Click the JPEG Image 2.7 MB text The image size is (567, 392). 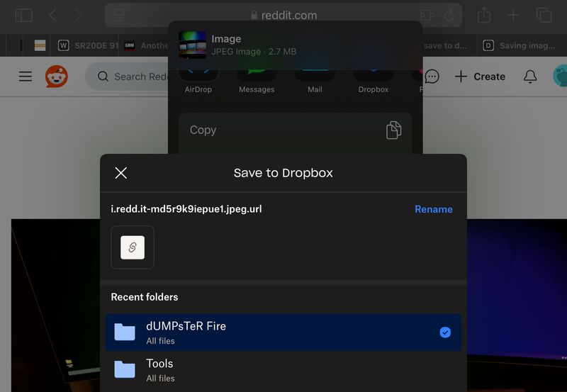[254, 52]
